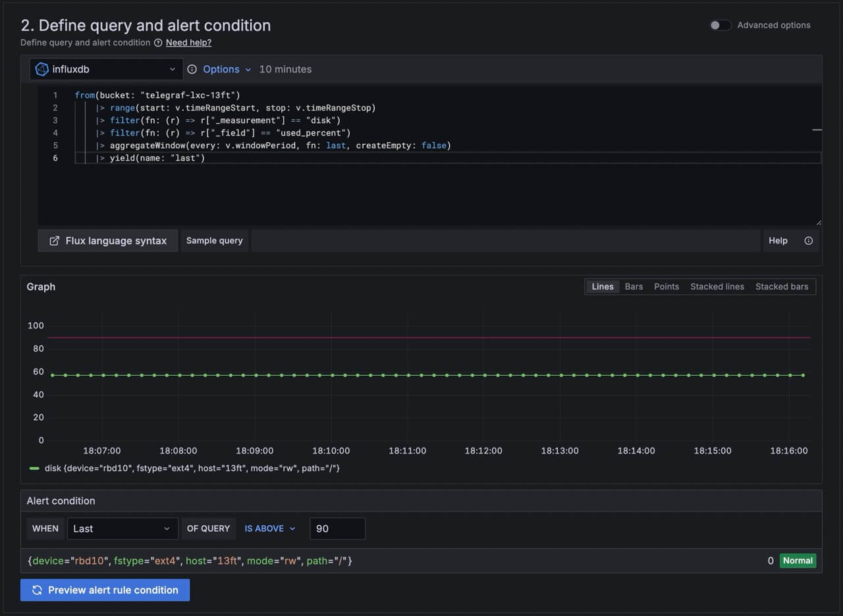Enable the Advanced options switch
The image size is (843, 616).
[720, 25]
